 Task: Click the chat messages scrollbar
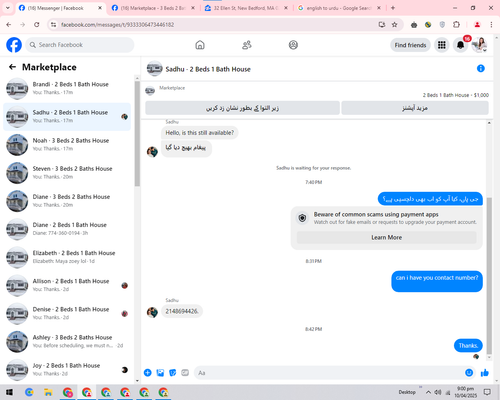tap(489, 275)
